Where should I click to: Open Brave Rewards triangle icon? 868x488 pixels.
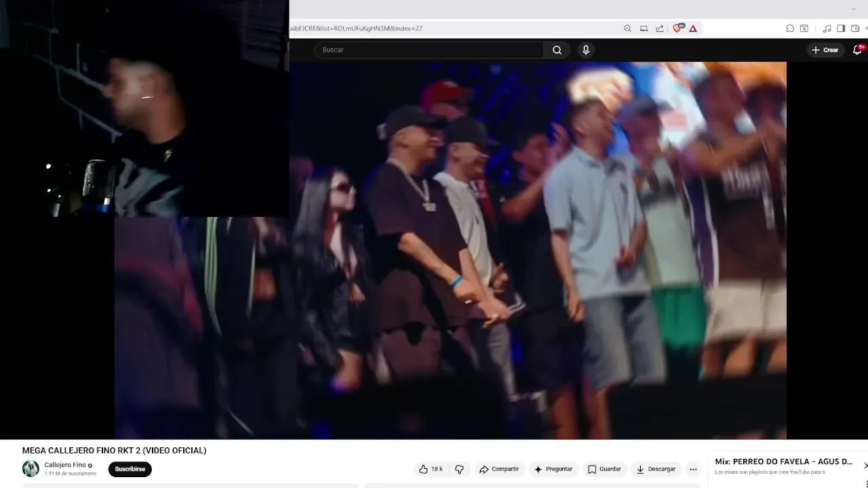click(693, 28)
